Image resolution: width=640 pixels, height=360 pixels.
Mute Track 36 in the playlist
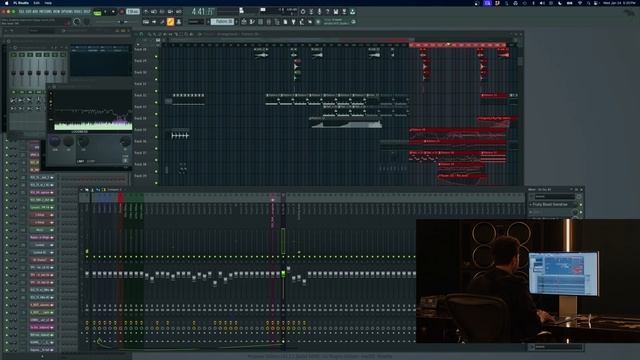(156, 149)
